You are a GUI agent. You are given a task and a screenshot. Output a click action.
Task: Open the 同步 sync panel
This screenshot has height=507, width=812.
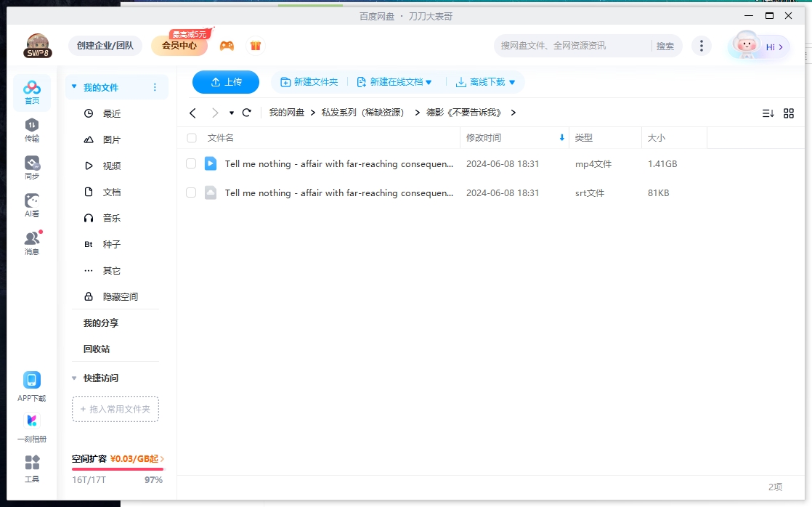[x=31, y=165]
